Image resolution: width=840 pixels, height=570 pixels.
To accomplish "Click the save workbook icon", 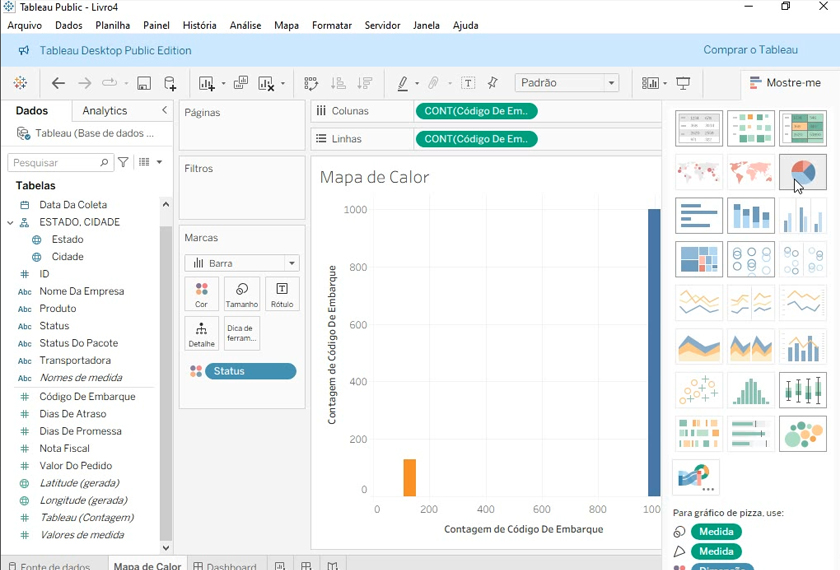I will [144, 84].
